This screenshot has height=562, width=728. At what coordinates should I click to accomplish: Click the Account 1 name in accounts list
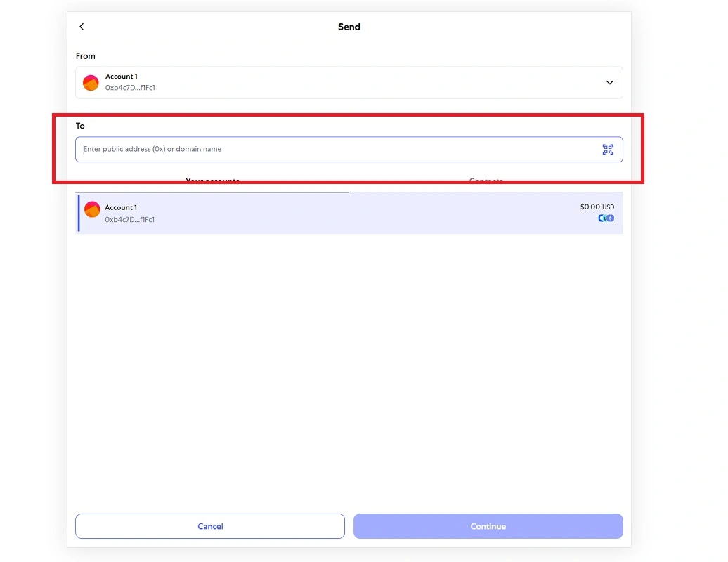[121, 207]
